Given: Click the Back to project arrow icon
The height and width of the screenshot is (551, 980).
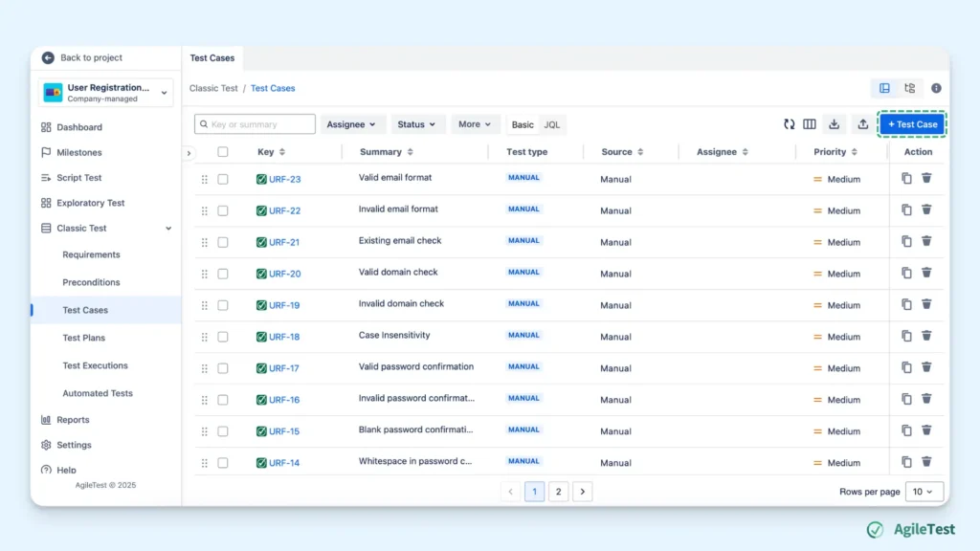Looking at the screenshot, I should pyautogui.click(x=48, y=57).
